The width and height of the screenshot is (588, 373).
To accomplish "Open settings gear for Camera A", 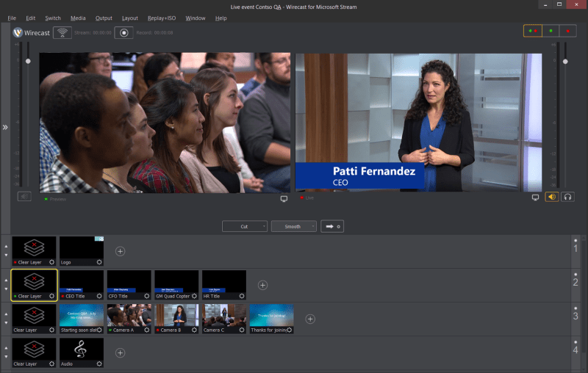I will (147, 330).
